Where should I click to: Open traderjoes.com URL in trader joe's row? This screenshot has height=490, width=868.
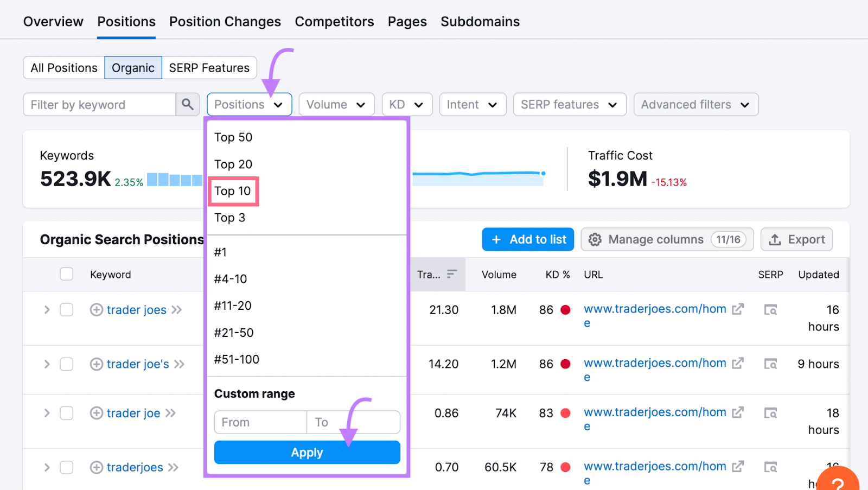tap(655, 370)
